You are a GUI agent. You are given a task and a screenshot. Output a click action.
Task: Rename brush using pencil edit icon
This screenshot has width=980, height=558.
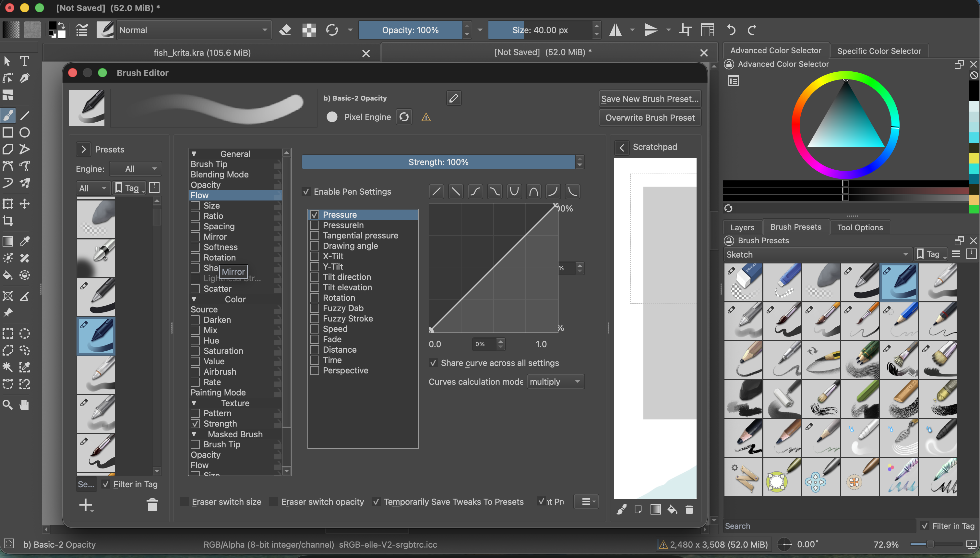click(454, 98)
